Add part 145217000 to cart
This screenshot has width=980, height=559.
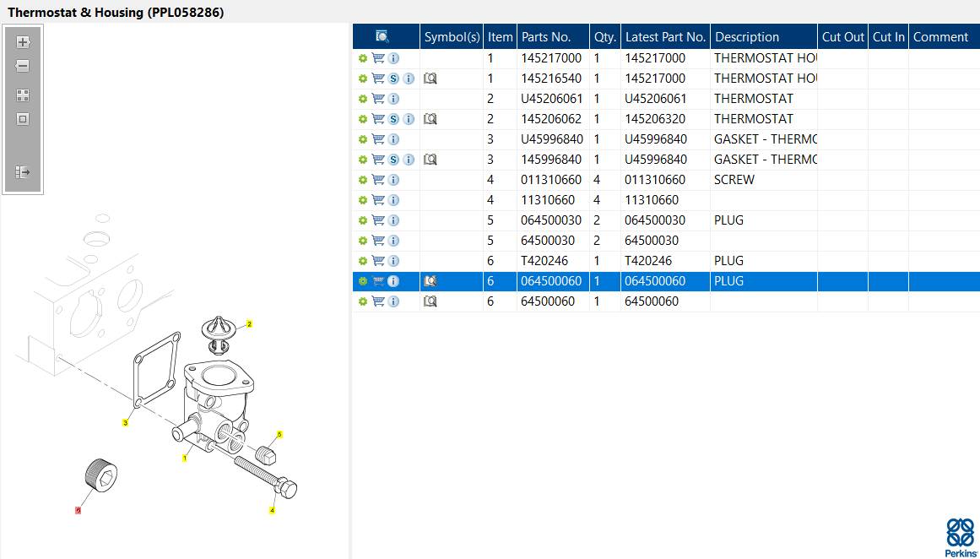378,58
